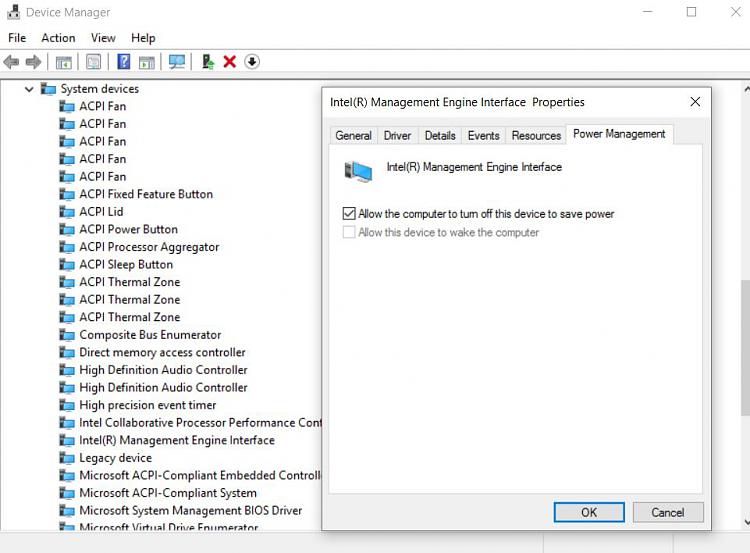Switch to the Resources tab
Image resolution: width=750 pixels, height=553 pixels.
click(536, 135)
